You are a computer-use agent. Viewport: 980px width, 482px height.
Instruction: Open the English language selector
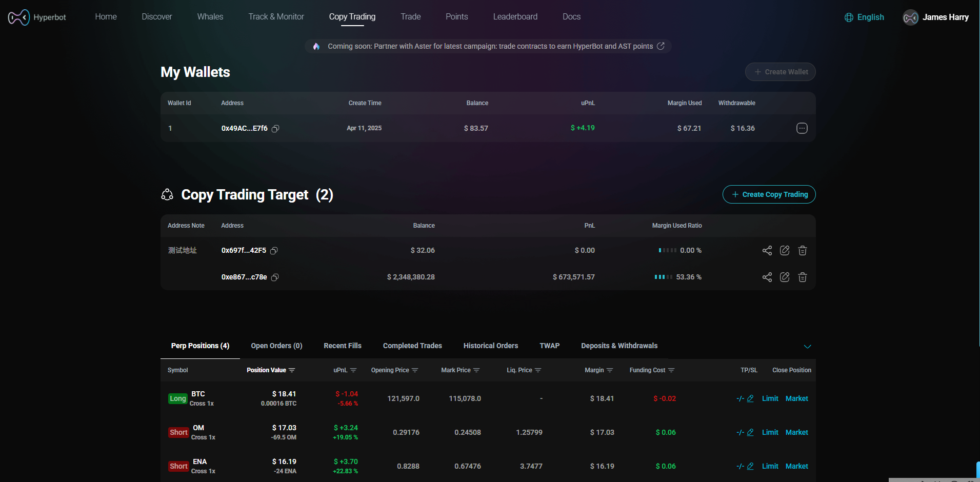pos(864,17)
